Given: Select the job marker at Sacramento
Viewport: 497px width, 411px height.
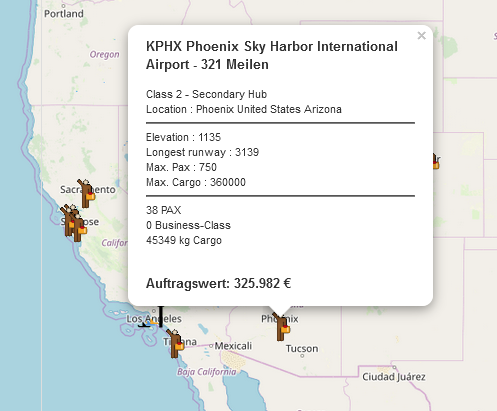Looking at the screenshot, I should 86,193.
